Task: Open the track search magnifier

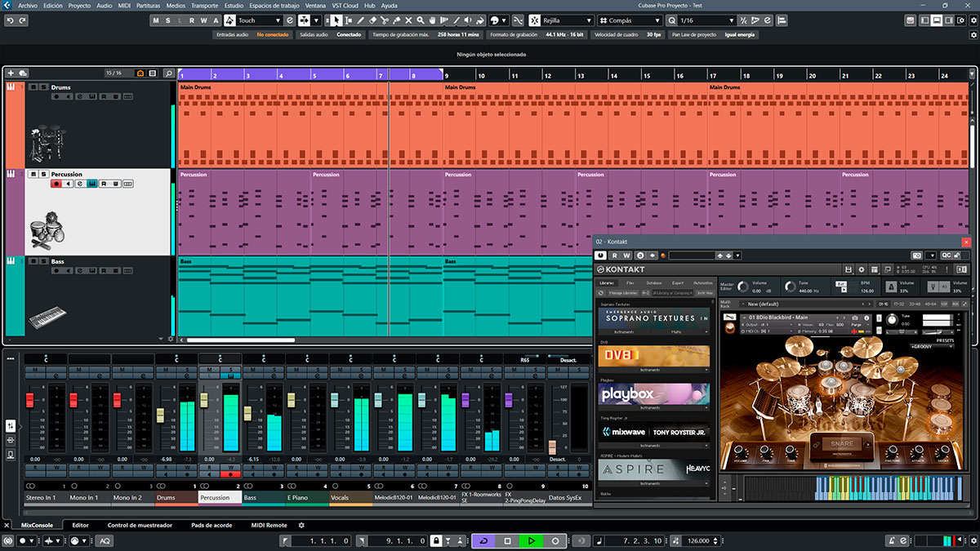Action: 169,73
